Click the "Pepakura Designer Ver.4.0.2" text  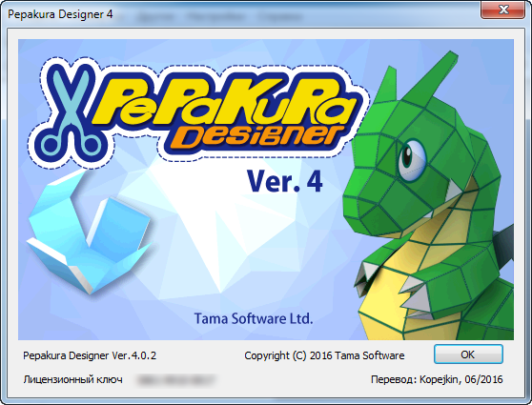90,355
